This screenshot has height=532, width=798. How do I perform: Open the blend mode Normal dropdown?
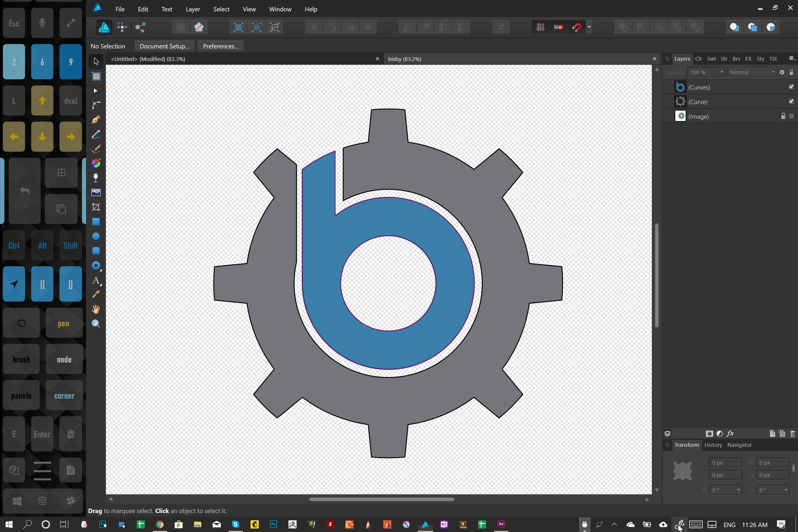point(773,72)
